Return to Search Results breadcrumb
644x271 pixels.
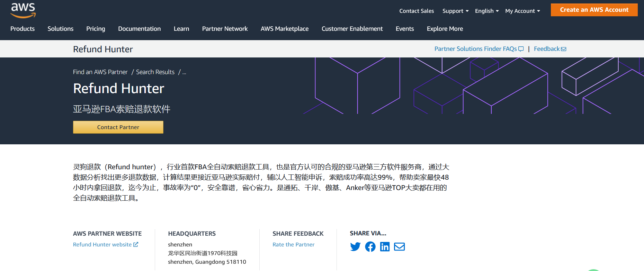[x=155, y=72]
